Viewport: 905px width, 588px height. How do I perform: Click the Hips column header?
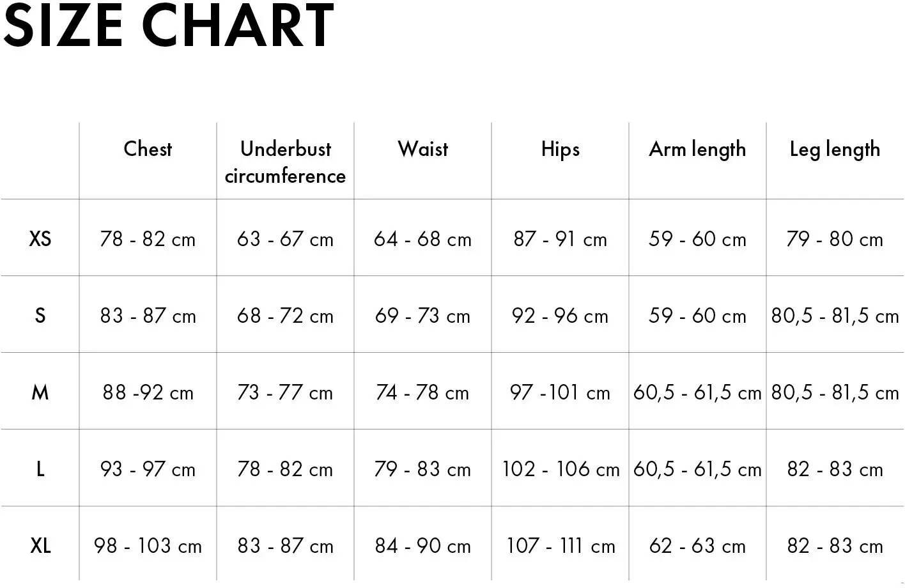pyautogui.click(x=560, y=150)
